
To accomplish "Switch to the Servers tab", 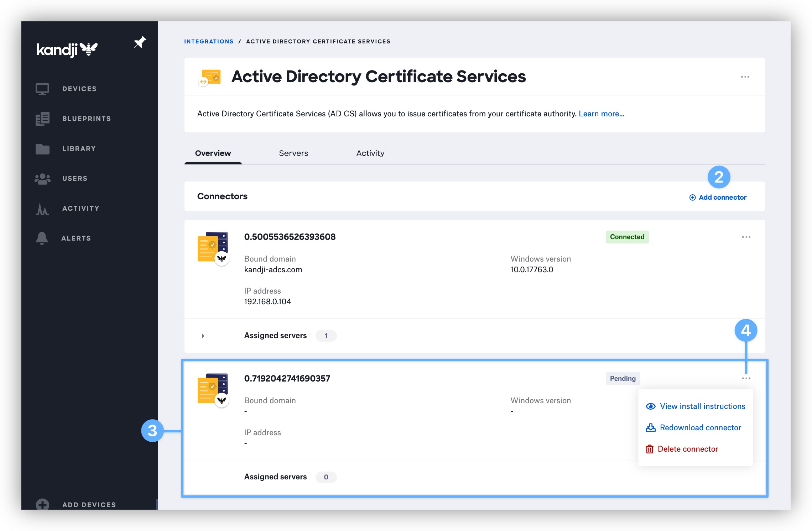I will (293, 153).
